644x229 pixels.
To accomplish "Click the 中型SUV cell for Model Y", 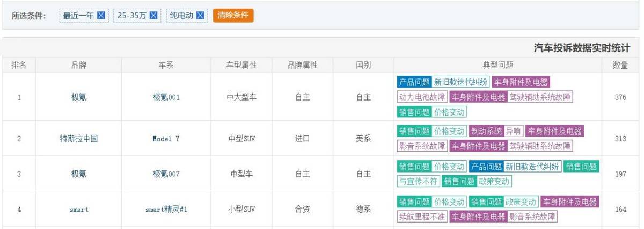I will (241, 138).
